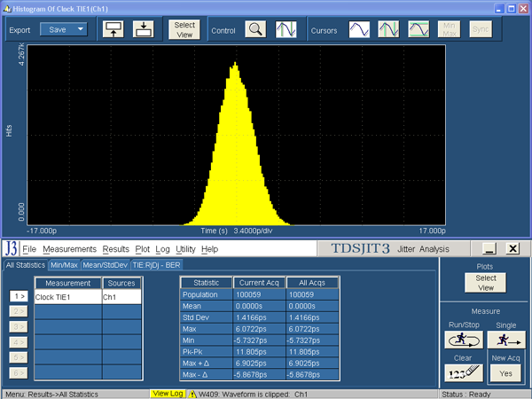Select measurement row 1 button

click(x=18, y=296)
